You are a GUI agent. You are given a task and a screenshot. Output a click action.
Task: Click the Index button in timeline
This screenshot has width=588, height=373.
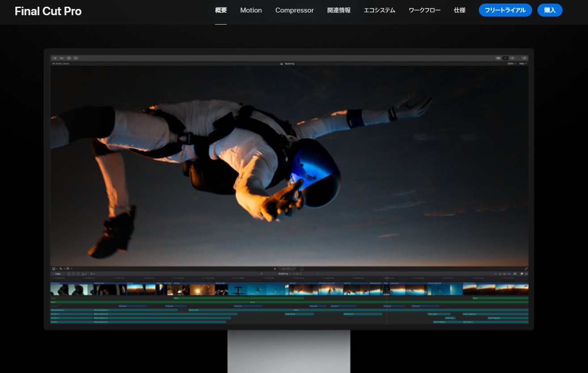tap(57, 273)
